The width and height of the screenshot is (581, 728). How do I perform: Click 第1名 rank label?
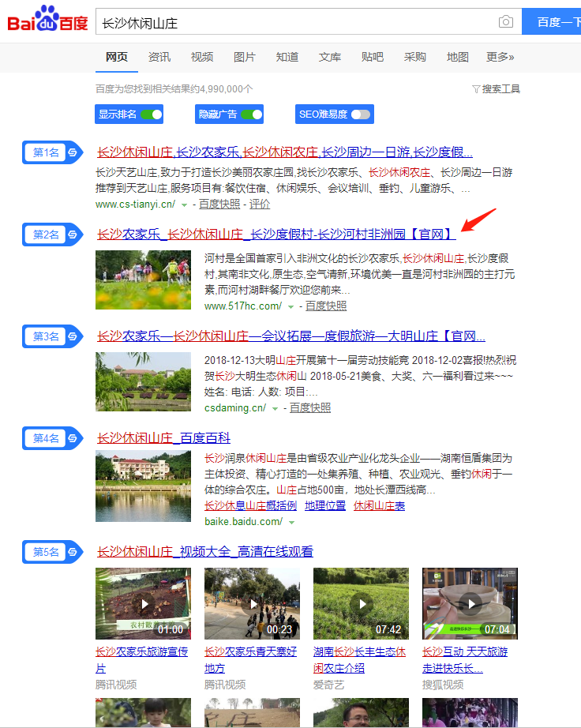(46, 152)
